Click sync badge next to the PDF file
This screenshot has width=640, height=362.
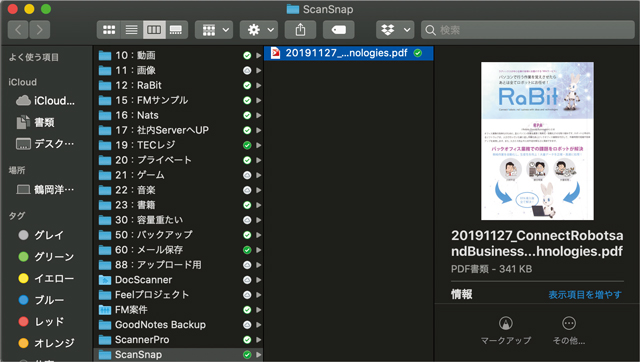click(418, 53)
